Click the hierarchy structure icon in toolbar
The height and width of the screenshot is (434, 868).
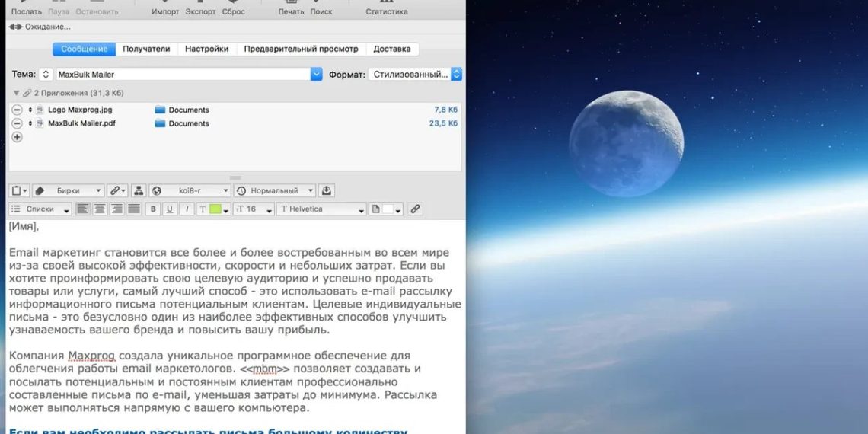click(138, 190)
